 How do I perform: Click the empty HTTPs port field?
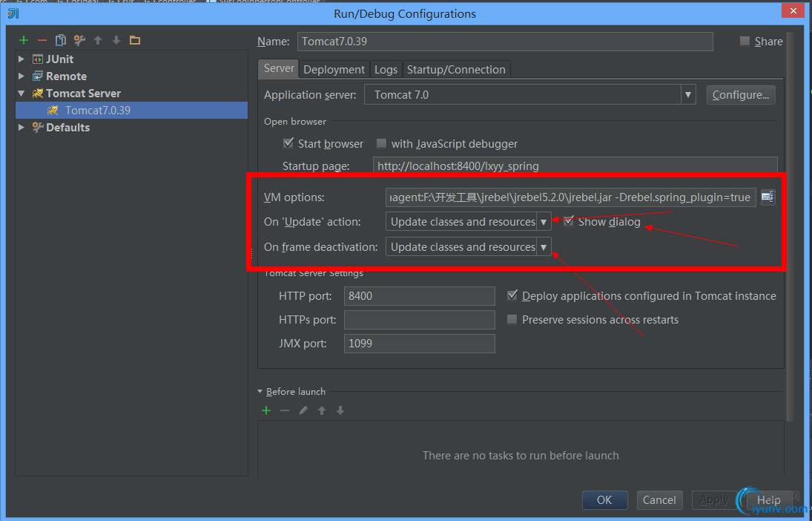420,320
